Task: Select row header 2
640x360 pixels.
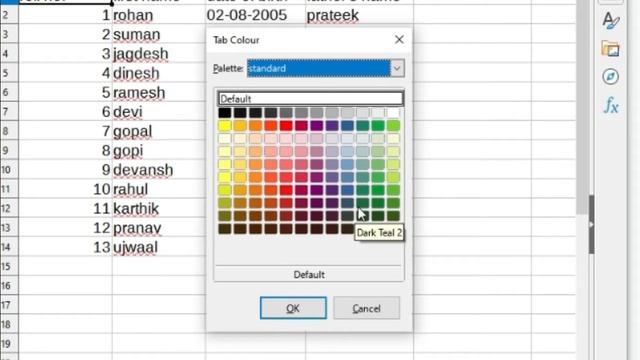Action: (x=9, y=15)
